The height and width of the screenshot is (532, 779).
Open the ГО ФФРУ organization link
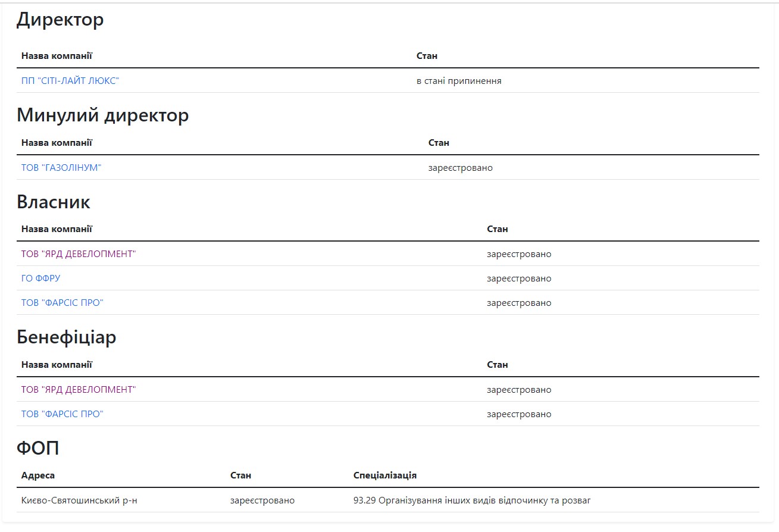[40, 278]
